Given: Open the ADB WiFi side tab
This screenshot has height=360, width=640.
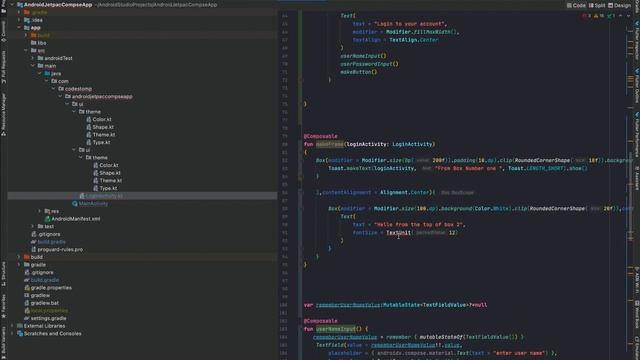Looking at the screenshot, I should (636, 280).
